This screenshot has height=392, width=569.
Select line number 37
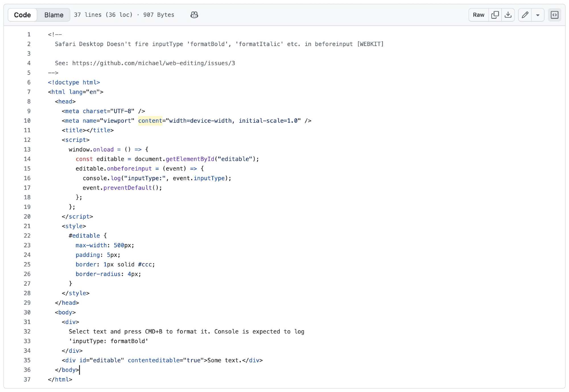coord(27,379)
